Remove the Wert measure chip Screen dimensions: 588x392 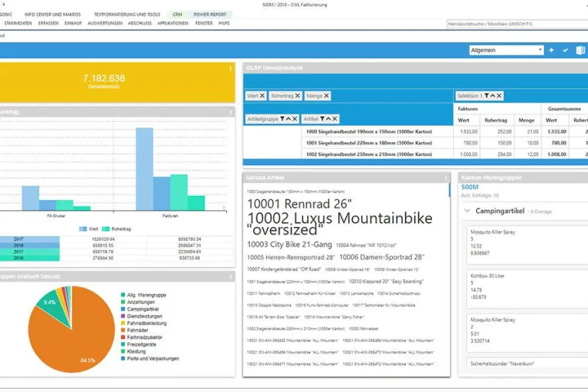(262, 96)
